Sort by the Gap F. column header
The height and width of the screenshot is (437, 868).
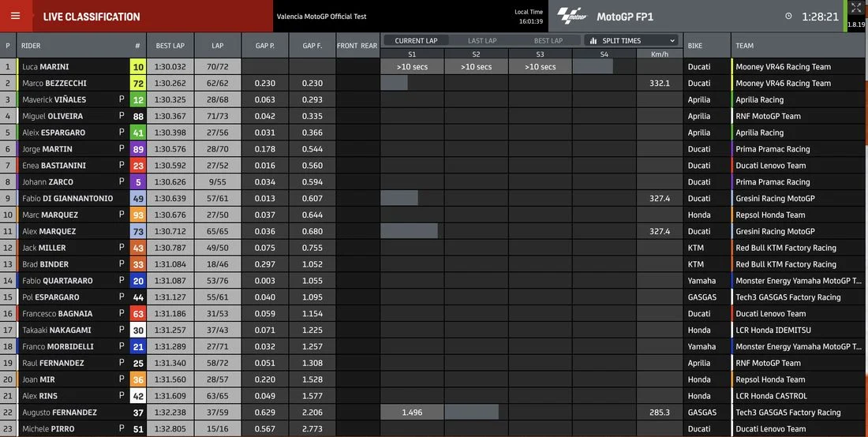point(312,46)
